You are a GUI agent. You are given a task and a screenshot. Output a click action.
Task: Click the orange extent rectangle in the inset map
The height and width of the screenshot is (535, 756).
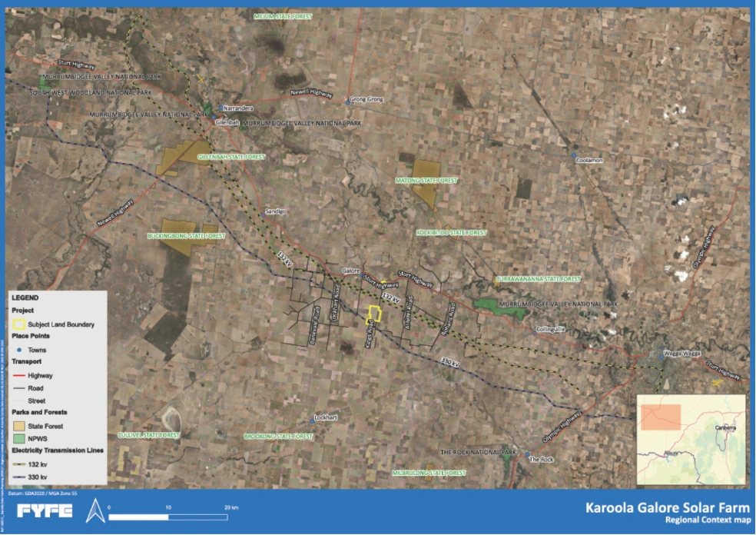[661, 417]
